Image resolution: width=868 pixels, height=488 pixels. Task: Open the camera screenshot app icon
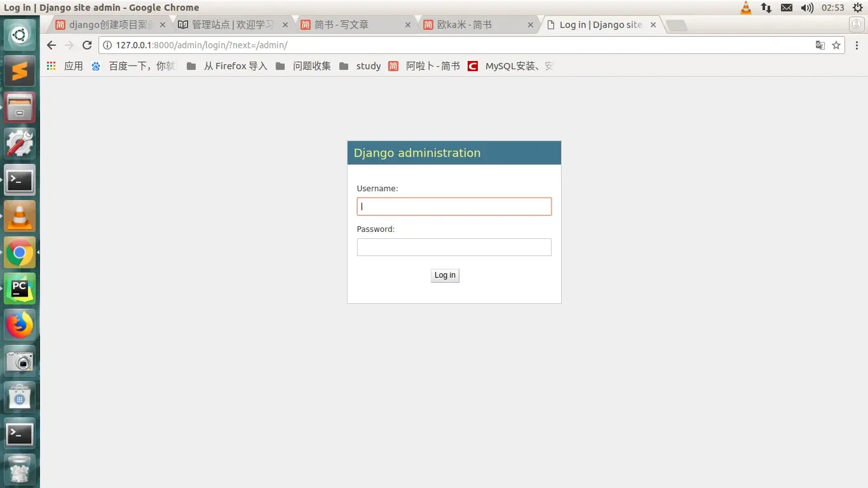[x=20, y=362]
